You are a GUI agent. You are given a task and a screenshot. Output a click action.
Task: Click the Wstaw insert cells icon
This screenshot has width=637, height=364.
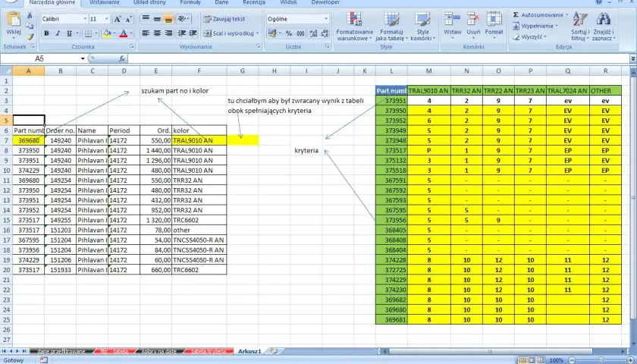point(452,20)
